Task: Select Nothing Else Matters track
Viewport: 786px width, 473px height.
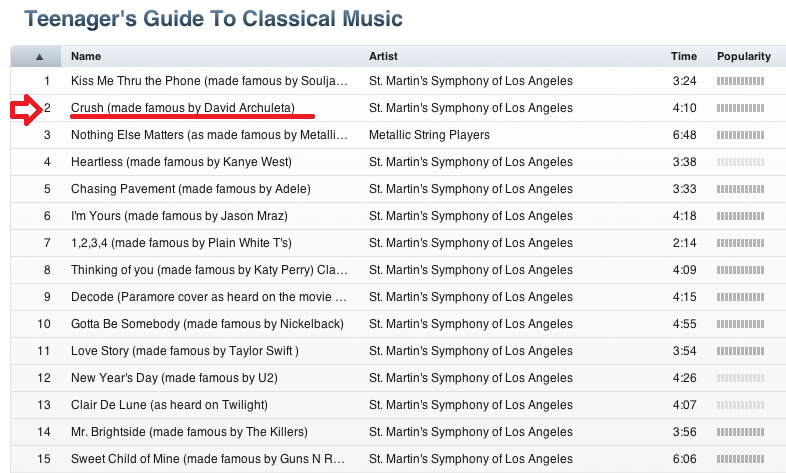Action: (x=209, y=134)
